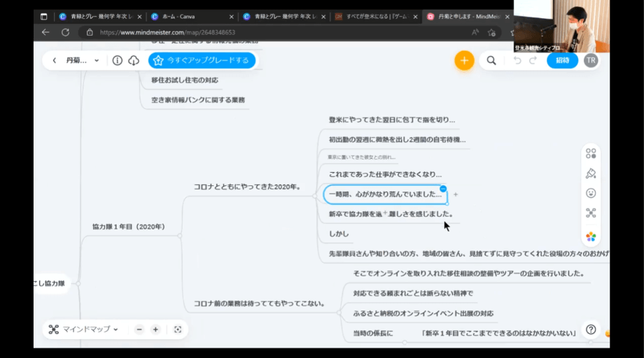This screenshot has height=358, width=644.
Task: Open the layout structure icon in right sidebar
Action: pyautogui.click(x=591, y=213)
